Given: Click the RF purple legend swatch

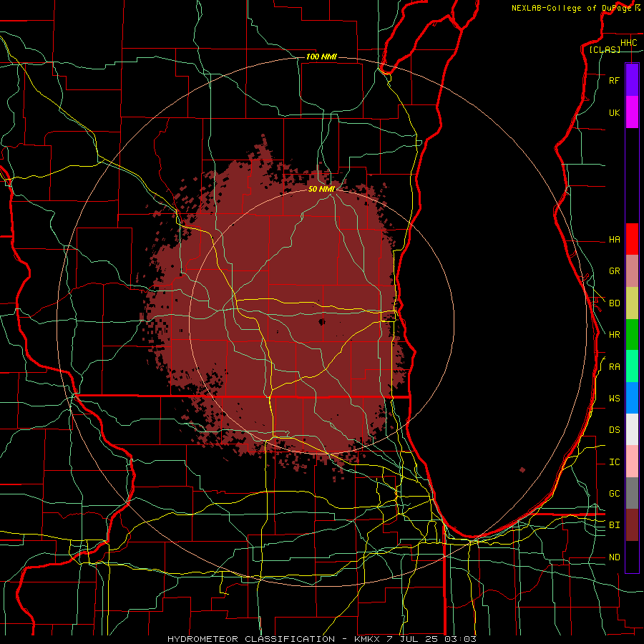Looking at the screenshot, I should (x=632, y=80).
